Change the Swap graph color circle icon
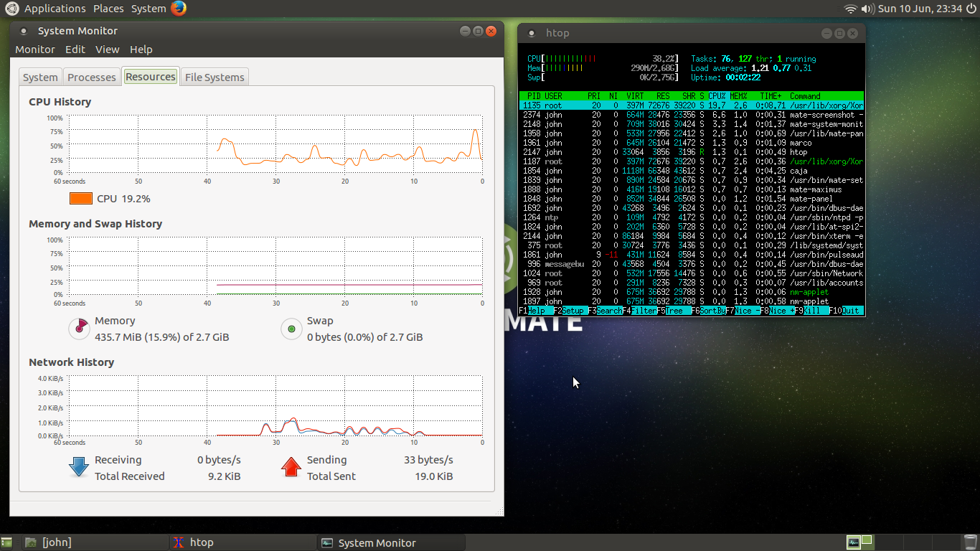 [291, 329]
